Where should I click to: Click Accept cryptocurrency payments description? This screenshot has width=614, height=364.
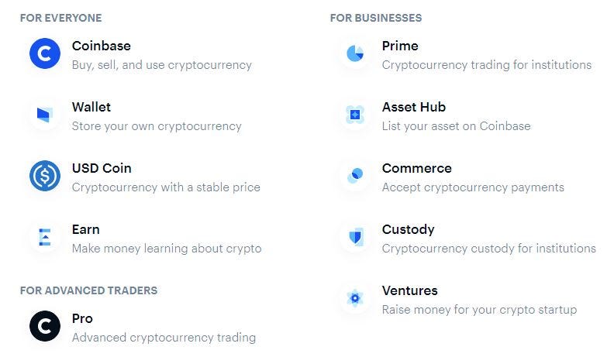(x=473, y=187)
